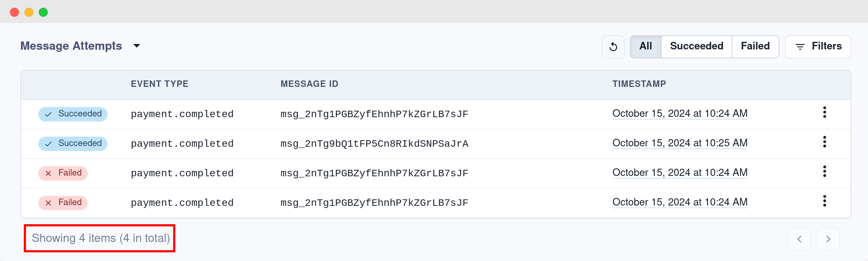Select the All filter tab
The height and width of the screenshot is (261, 868).
point(645,46)
